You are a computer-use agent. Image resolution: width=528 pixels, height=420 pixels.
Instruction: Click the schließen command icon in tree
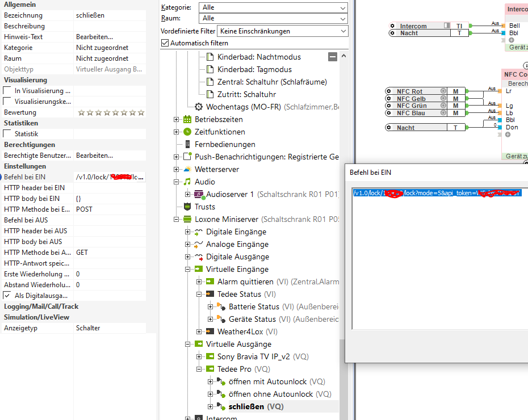pos(221,406)
